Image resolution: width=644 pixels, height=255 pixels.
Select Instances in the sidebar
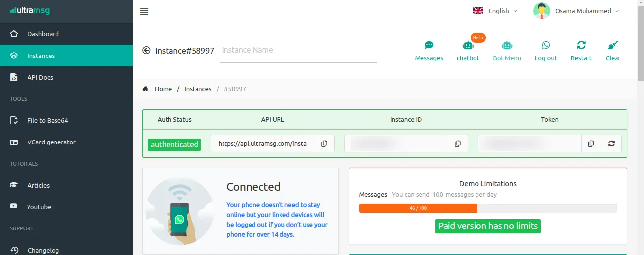point(66,56)
